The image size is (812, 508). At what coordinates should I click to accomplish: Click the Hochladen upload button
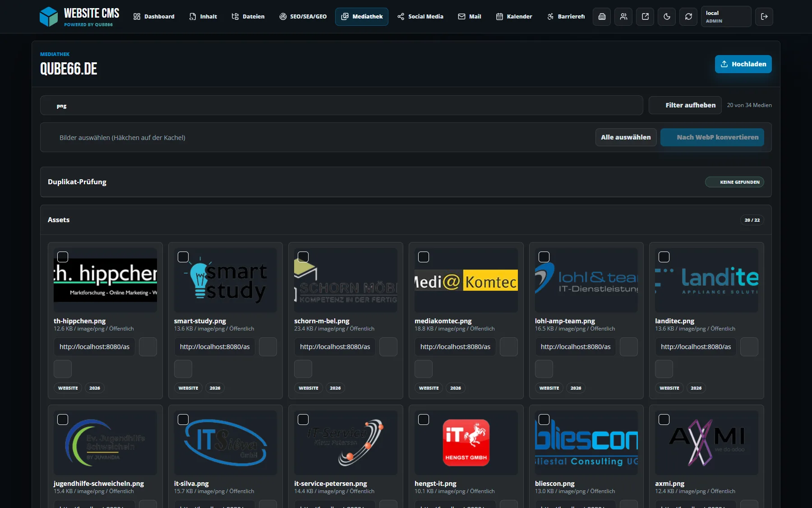[743, 64]
